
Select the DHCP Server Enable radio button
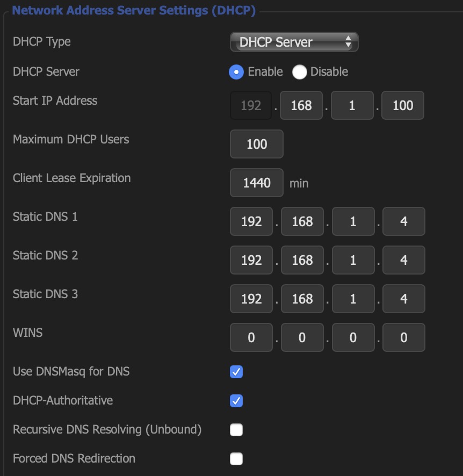(236, 72)
